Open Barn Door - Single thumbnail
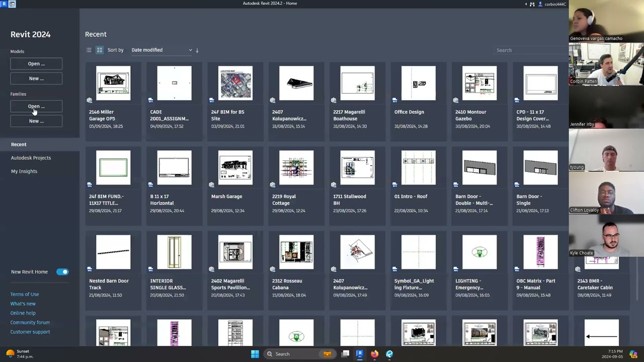 click(540, 167)
